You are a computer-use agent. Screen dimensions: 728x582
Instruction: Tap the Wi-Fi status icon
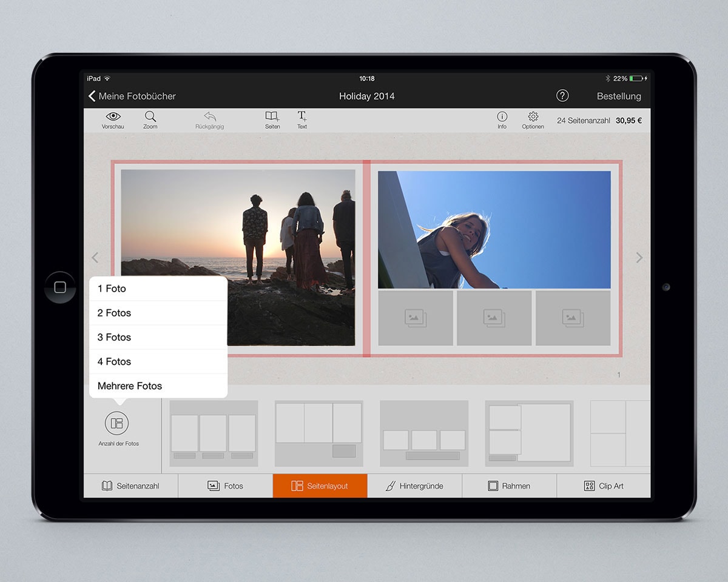coord(107,78)
